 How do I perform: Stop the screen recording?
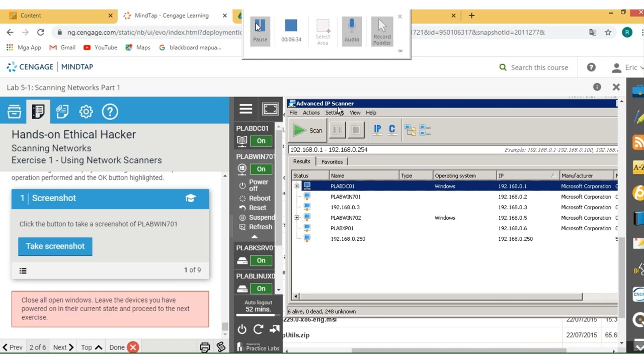click(291, 26)
